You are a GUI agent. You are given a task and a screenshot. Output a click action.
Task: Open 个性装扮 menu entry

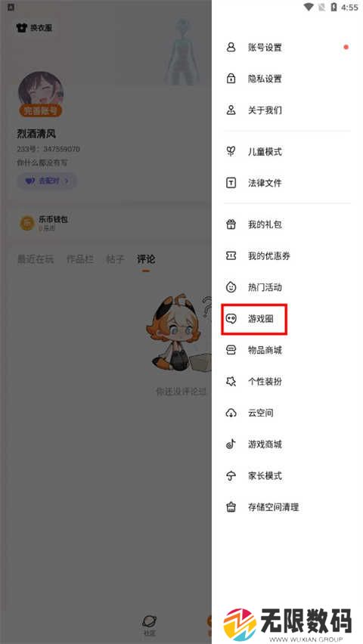pos(287,382)
